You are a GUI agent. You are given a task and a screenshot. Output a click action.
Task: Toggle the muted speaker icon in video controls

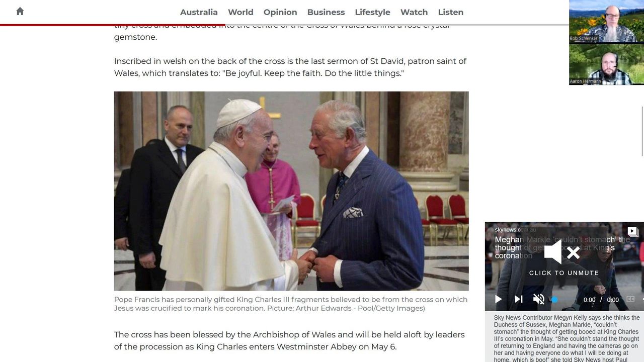(538, 299)
